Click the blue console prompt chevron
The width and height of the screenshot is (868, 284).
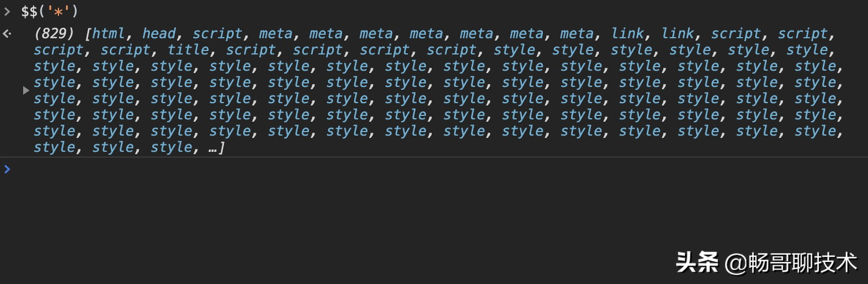(7, 169)
